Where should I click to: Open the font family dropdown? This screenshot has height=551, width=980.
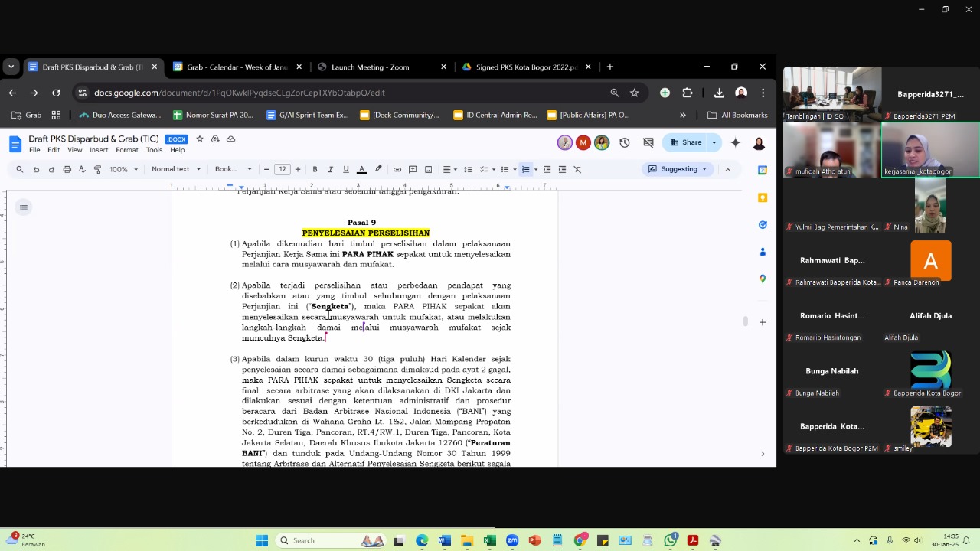click(233, 169)
